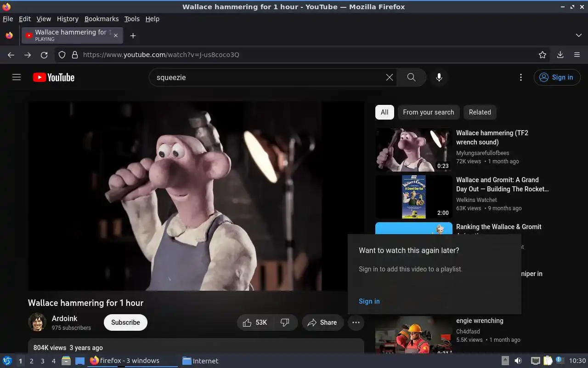Image resolution: width=588 pixels, height=368 pixels.
Task: Reload the current page
Action: (44, 55)
